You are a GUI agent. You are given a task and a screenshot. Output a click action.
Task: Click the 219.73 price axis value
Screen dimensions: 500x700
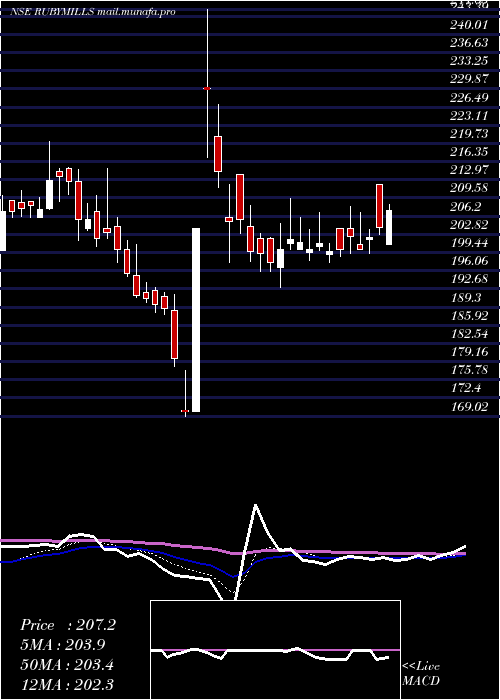[469, 133]
